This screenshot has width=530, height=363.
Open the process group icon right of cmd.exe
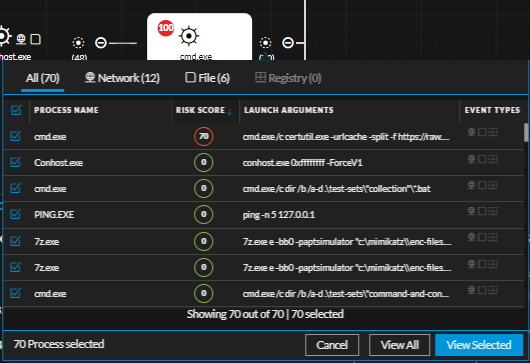[265, 43]
